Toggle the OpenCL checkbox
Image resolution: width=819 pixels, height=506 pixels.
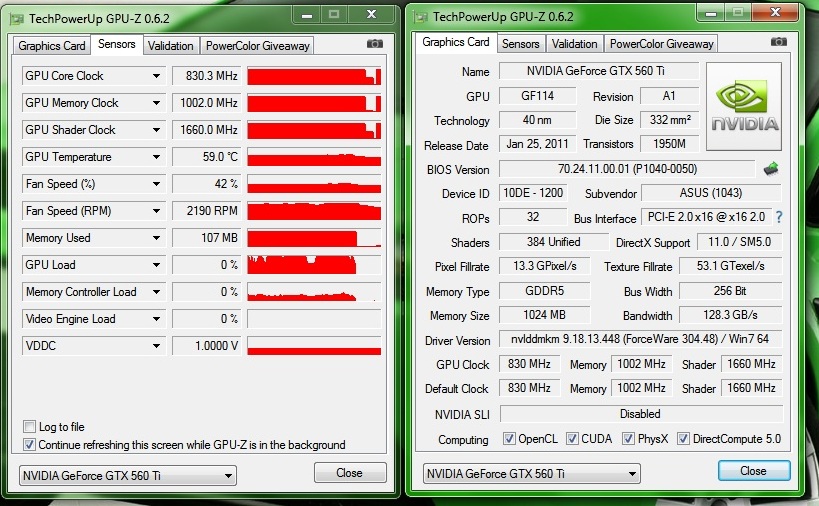point(509,439)
